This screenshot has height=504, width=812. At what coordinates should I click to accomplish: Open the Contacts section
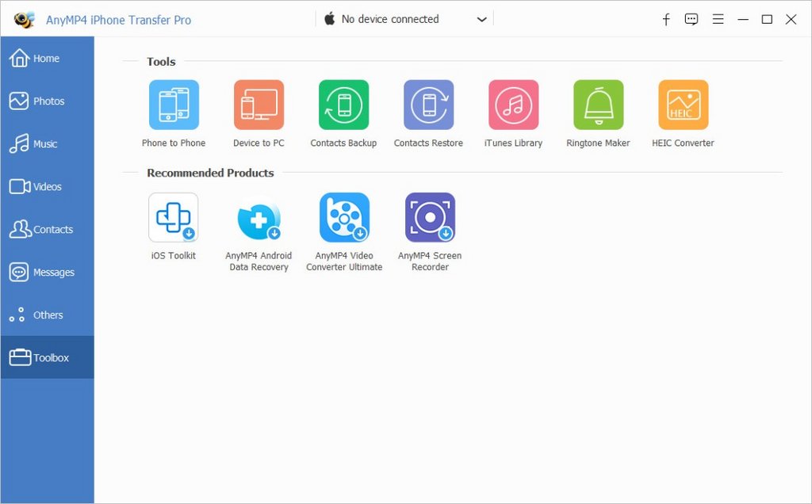pos(47,229)
